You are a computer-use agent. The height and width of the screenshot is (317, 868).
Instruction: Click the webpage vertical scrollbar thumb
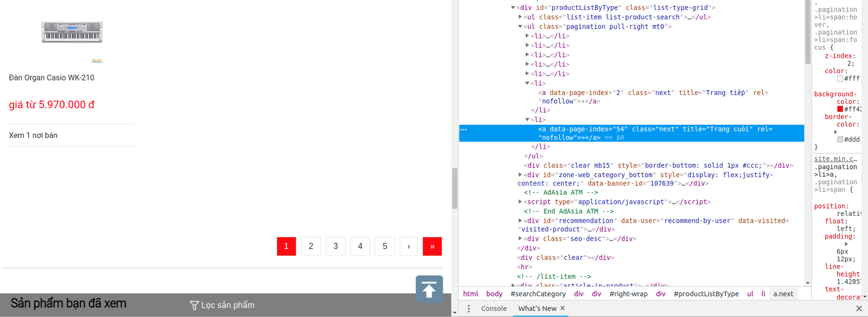[x=455, y=189]
